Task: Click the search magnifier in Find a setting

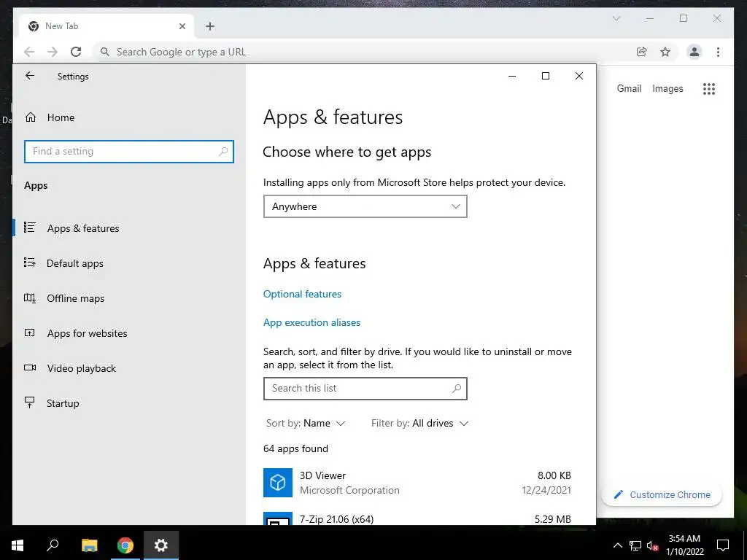Action: [x=223, y=152]
